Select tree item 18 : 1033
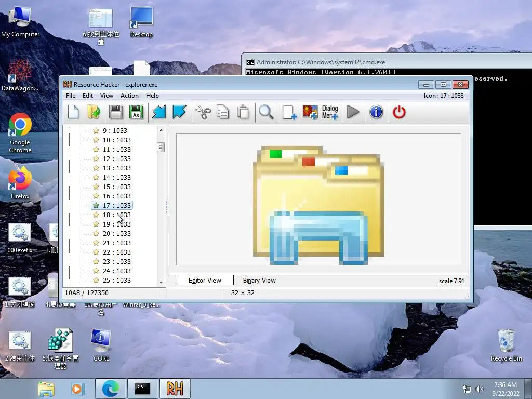532x399 pixels. pos(117,215)
